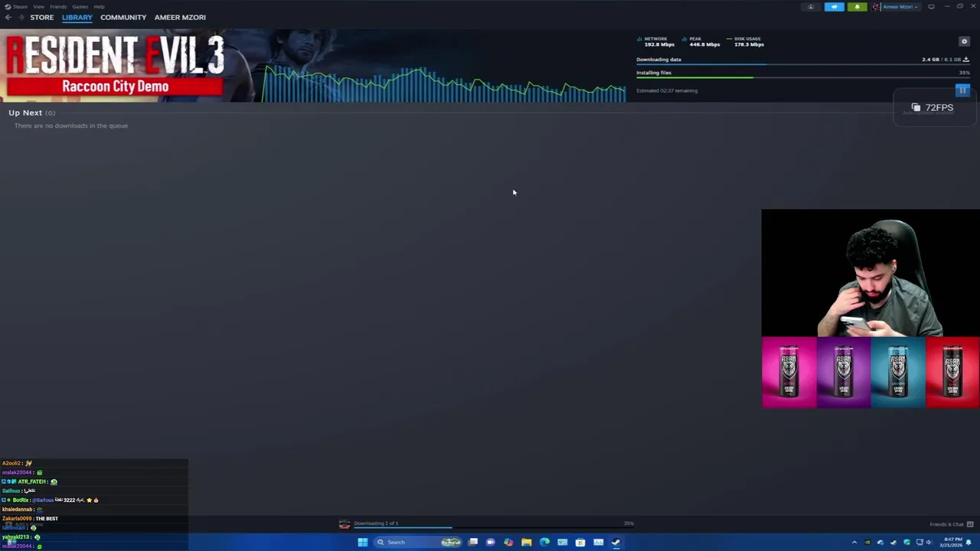Open the blue announcements megaphone button
The image size is (980, 551).
(x=834, y=7)
